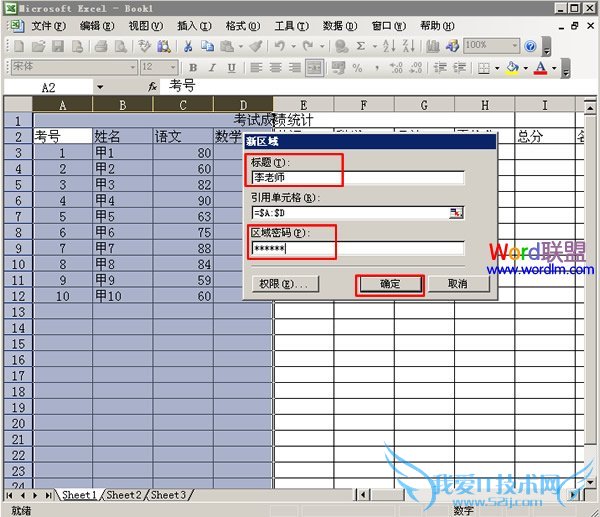Screen dimensions: 600x517
Task: Click the Redo arrow icon
Action: click(x=308, y=46)
